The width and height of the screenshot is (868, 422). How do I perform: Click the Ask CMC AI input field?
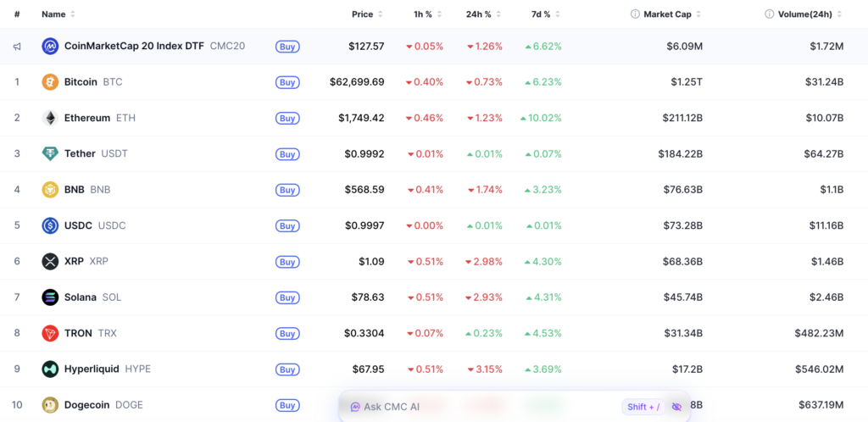pyautogui.click(x=481, y=407)
